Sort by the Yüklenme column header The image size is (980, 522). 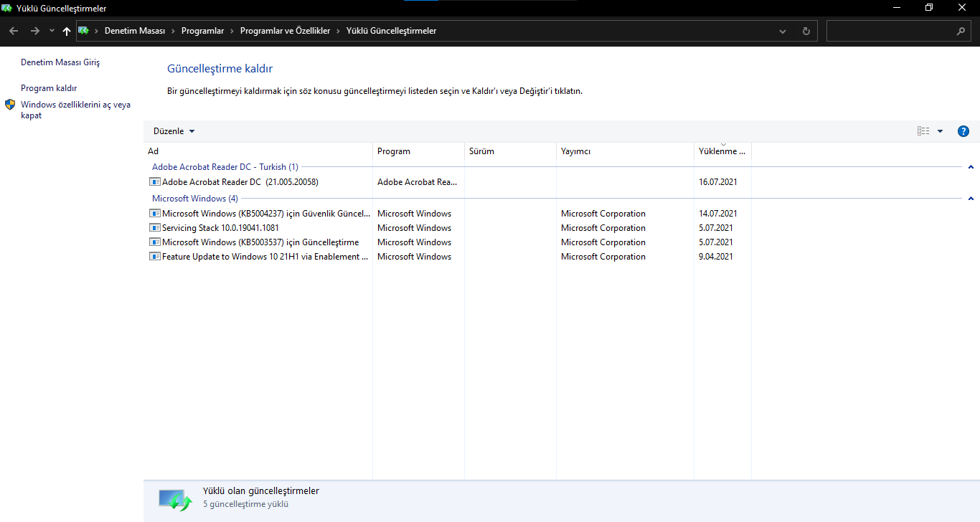(x=723, y=151)
